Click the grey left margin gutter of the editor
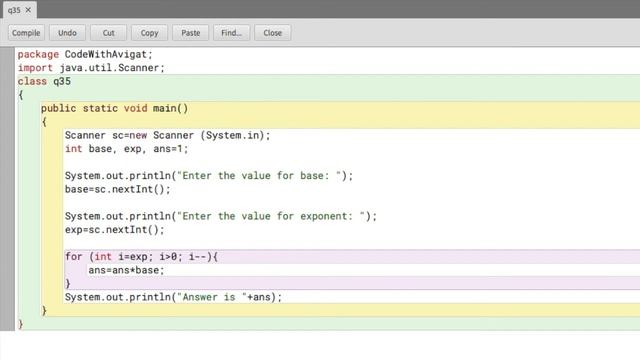640x360 pixels. 7,189
